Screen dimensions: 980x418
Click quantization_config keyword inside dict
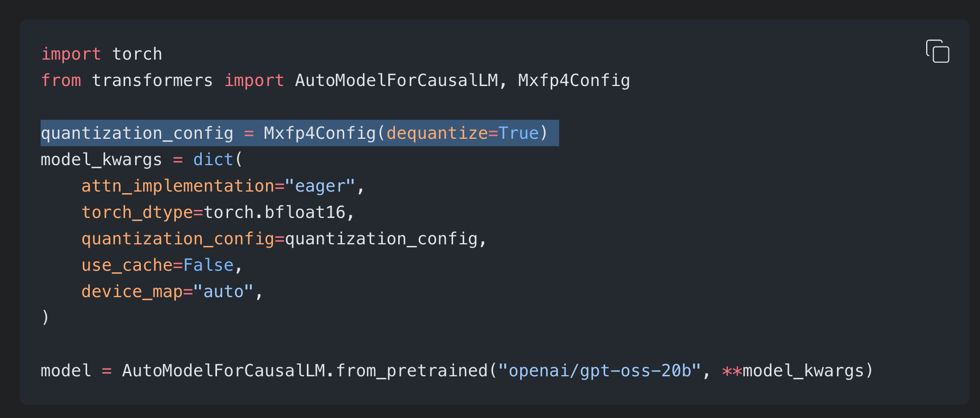click(x=177, y=239)
